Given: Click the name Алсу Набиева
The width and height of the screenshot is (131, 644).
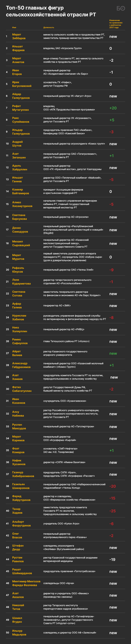Looking at the screenshot, I should [18, 414].
